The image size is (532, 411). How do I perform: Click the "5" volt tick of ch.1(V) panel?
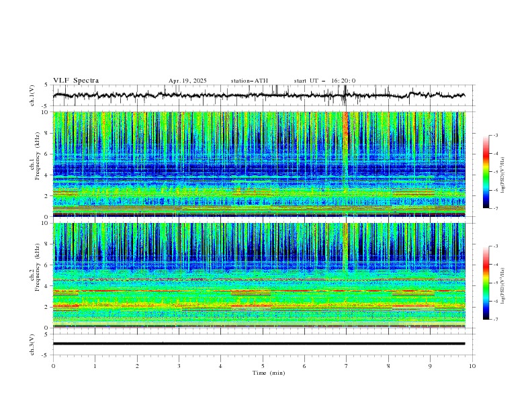tap(46, 85)
